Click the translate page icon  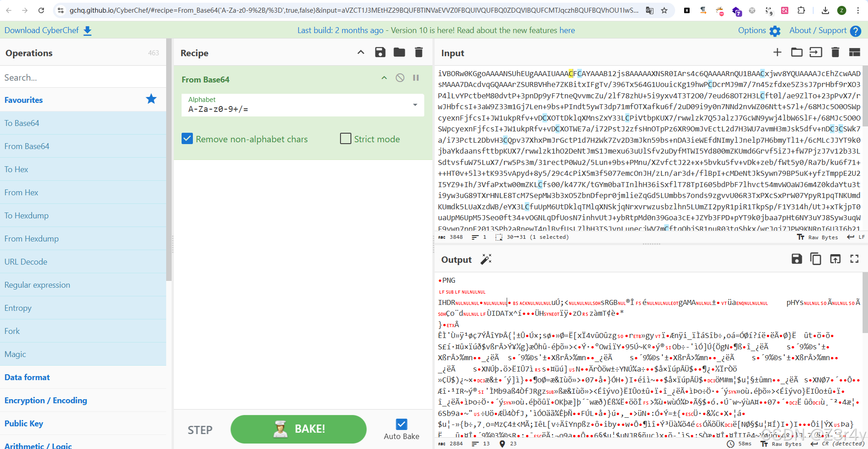click(650, 10)
